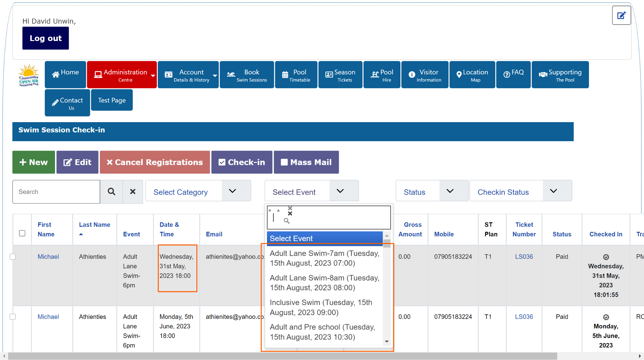Click the Last Name sort arrow
The width and height of the screenshot is (644, 360).
point(81,234)
